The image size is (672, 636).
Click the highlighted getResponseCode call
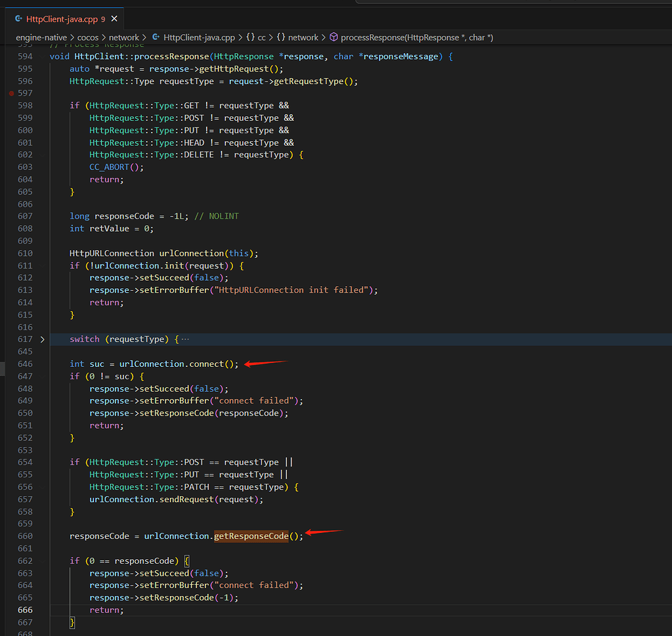pos(251,536)
